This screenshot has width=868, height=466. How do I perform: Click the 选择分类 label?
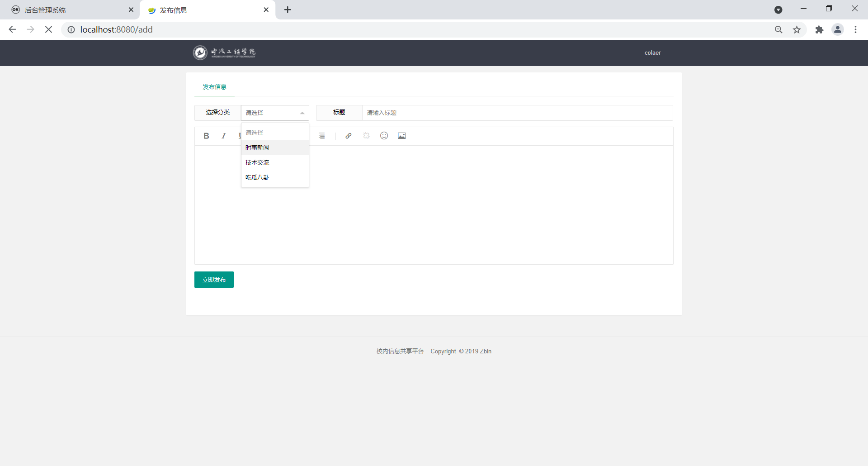tap(217, 113)
